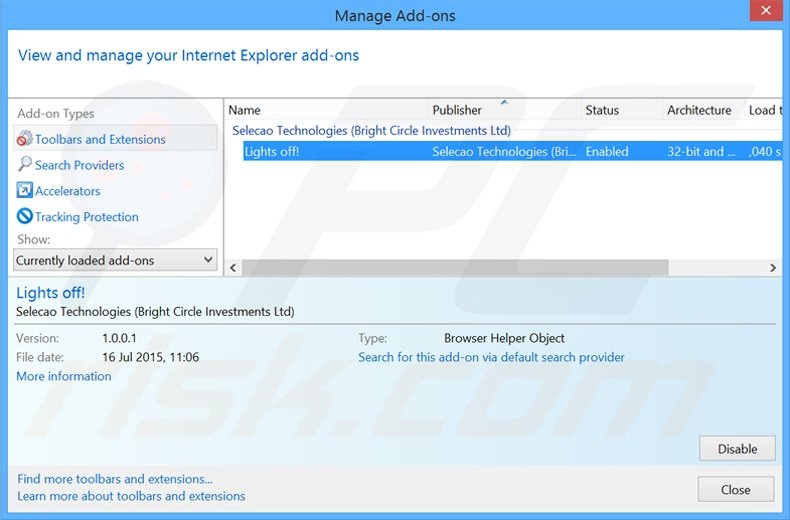Close the Manage Add-ons window with X
Viewport: 790px width, 520px height.
pos(766,10)
